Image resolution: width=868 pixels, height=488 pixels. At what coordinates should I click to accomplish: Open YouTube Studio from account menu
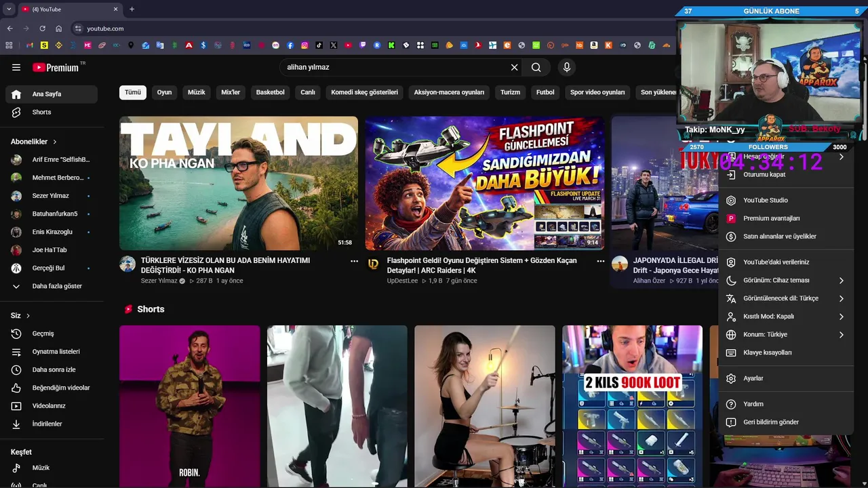[786, 201]
